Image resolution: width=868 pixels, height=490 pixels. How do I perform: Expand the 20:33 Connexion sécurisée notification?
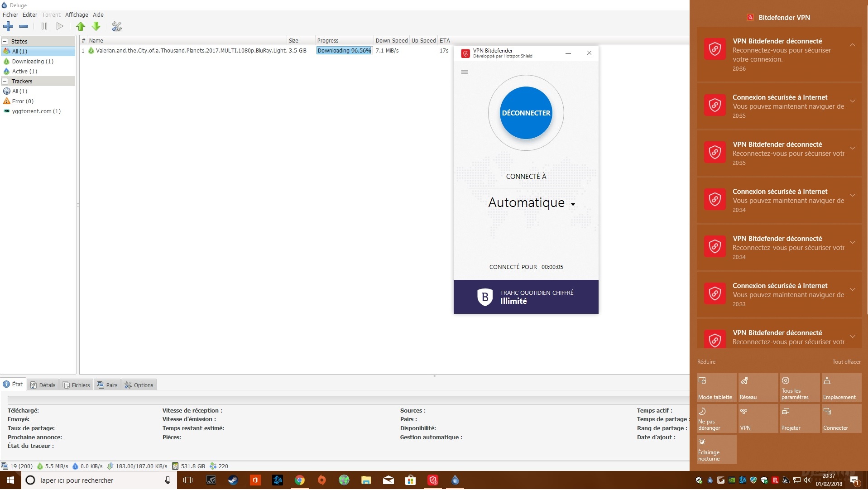click(x=853, y=289)
